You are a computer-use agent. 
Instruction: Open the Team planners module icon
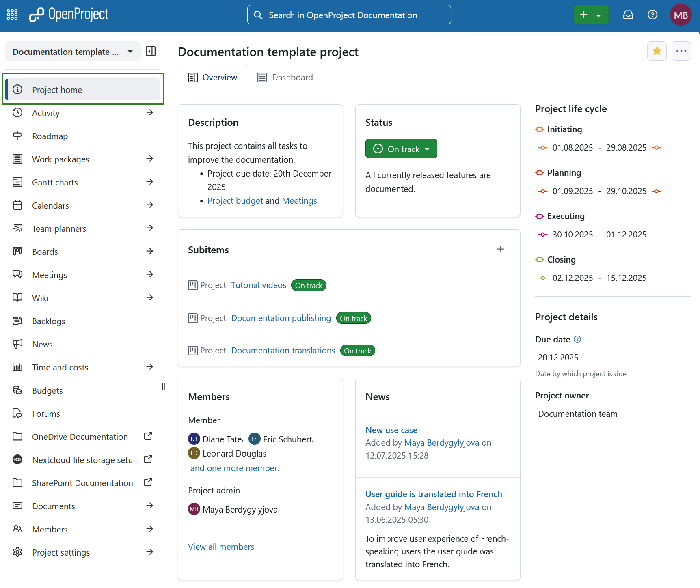pyautogui.click(x=17, y=228)
